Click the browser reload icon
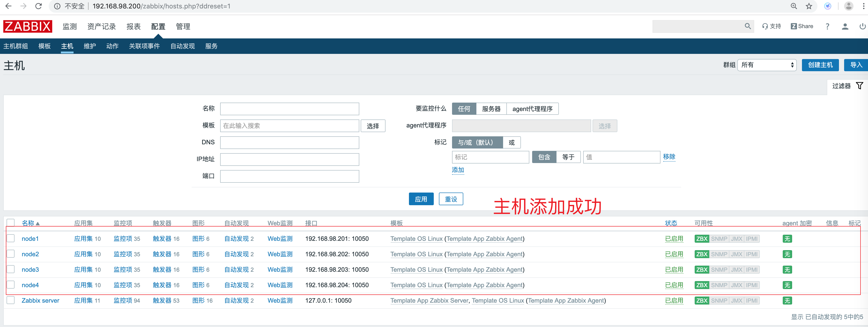The height and width of the screenshot is (327, 868). tap(38, 6)
